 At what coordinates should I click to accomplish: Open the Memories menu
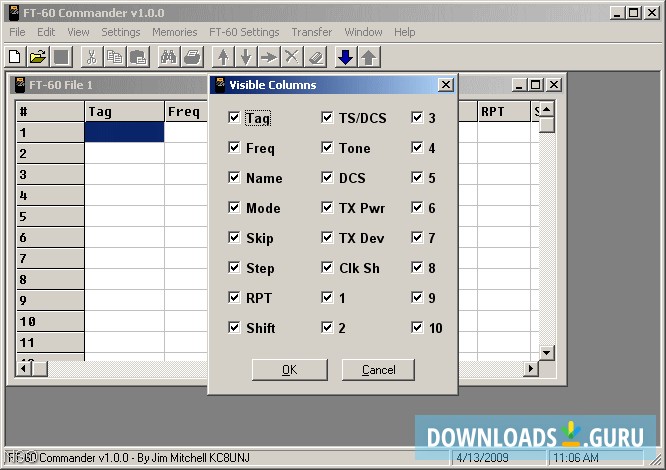[x=175, y=32]
